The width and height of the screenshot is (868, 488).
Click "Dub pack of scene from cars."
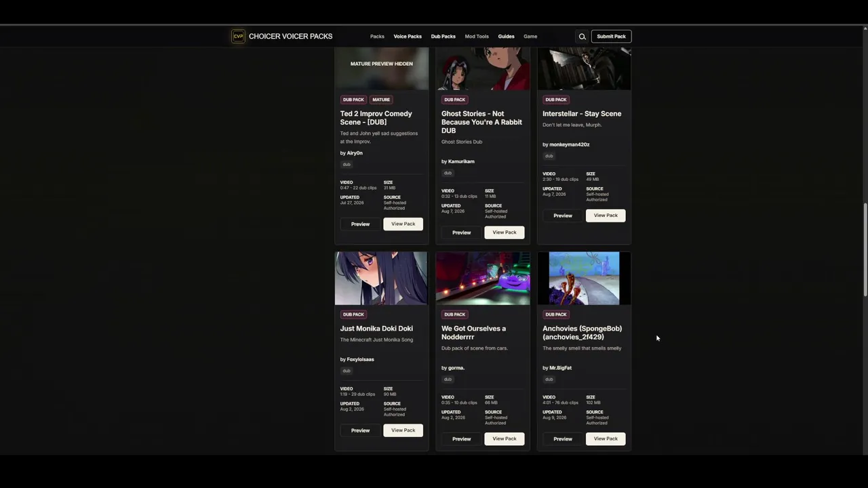point(475,348)
